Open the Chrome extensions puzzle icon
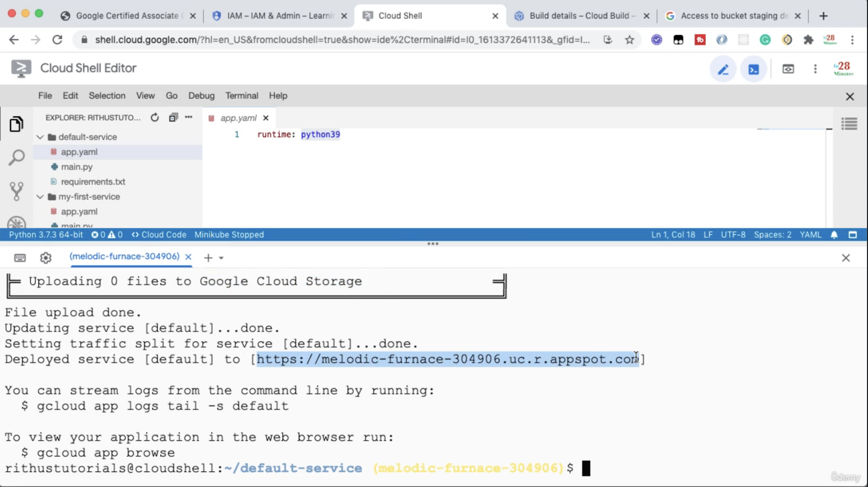 tap(808, 39)
